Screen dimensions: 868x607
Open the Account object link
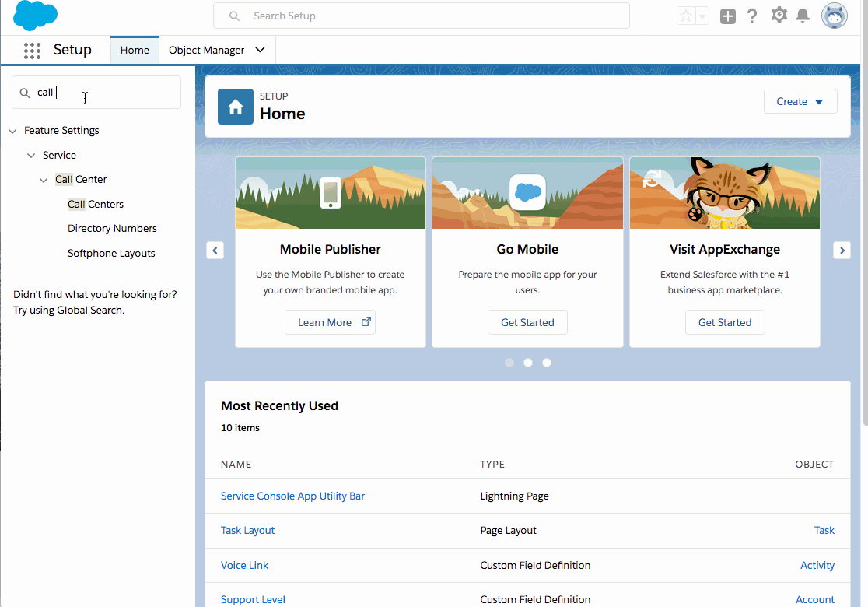(x=815, y=600)
